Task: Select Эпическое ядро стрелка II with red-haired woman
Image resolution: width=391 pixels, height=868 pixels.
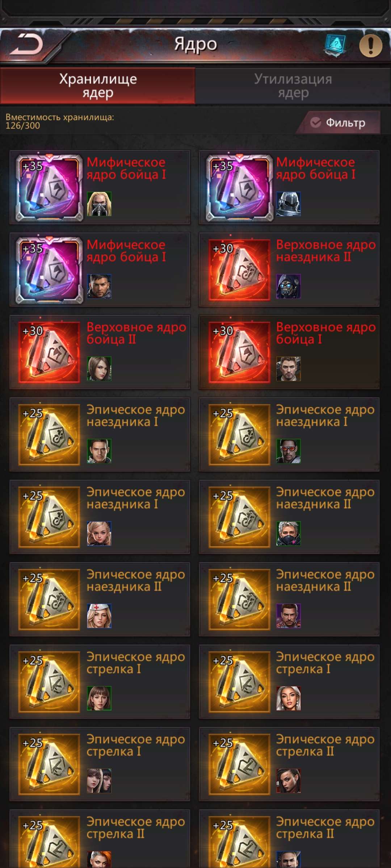Action: click(100, 839)
